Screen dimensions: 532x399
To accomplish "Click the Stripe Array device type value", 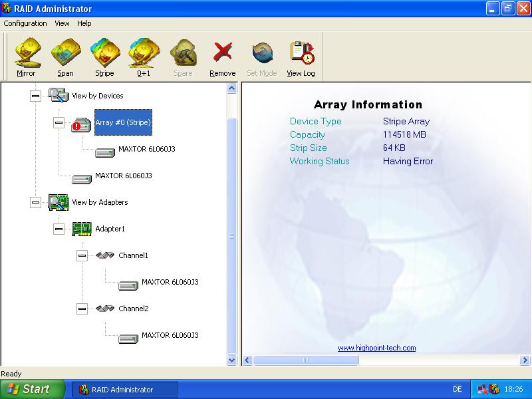I will [x=406, y=121].
